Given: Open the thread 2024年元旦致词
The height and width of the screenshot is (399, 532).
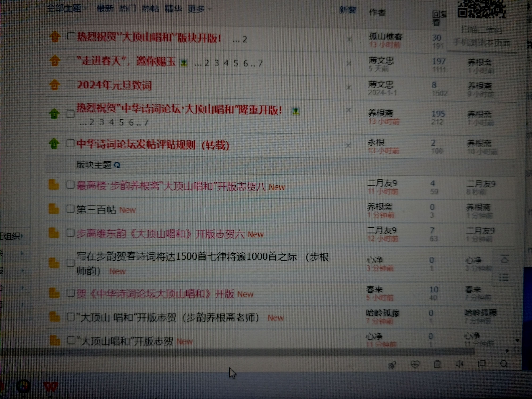Looking at the screenshot, I should (114, 85).
